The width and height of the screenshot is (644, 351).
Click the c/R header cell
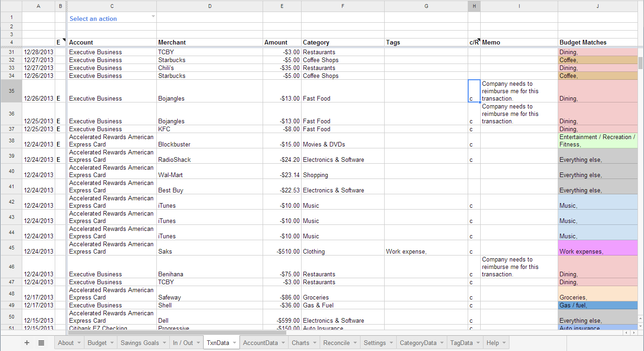coord(474,42)
